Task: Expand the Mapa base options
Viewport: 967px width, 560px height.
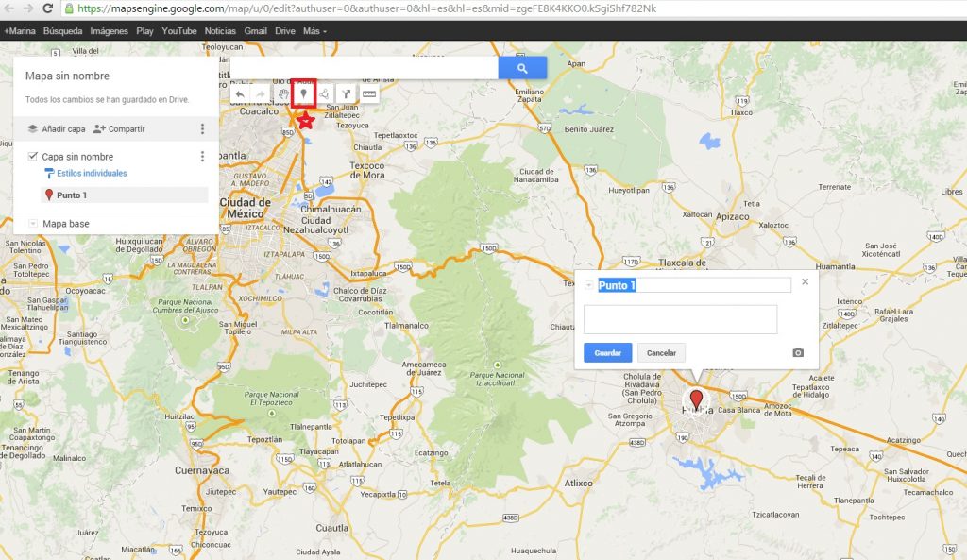Action: (33, 223)
